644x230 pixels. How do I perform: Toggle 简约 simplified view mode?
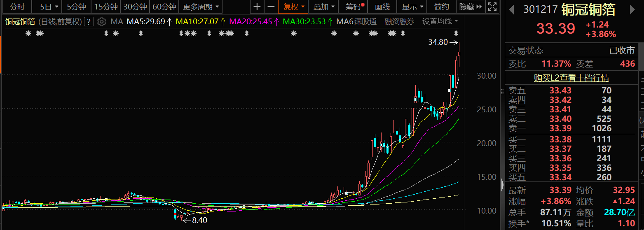click(442, 7)
